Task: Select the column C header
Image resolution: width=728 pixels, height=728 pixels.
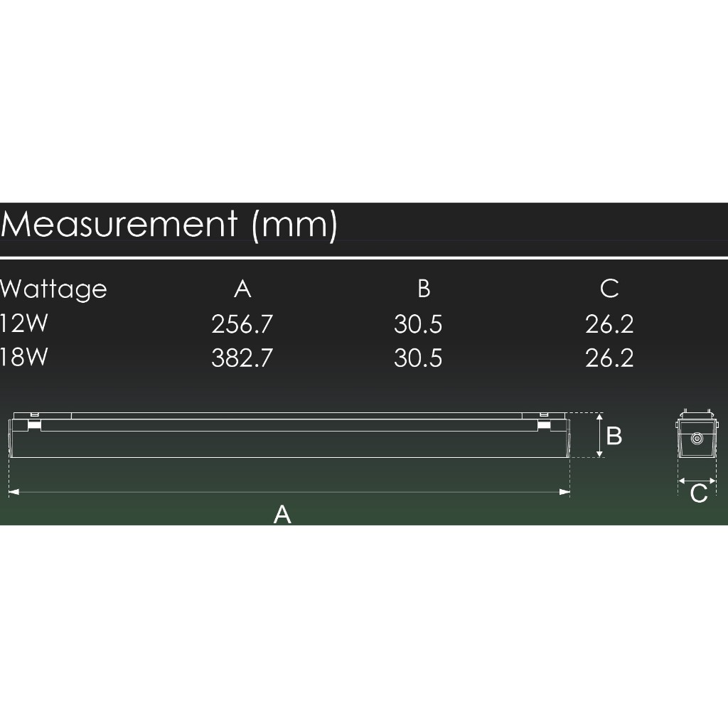Action: pyautogui.click(x=609, y=289)
